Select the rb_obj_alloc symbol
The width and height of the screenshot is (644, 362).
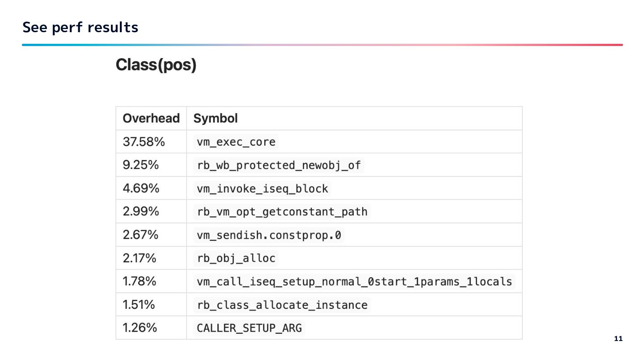click(236, 258)
